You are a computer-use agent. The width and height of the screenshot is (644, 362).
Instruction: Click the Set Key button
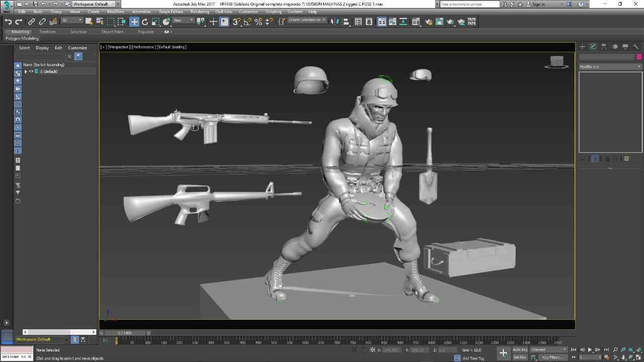tap(520, 357)
